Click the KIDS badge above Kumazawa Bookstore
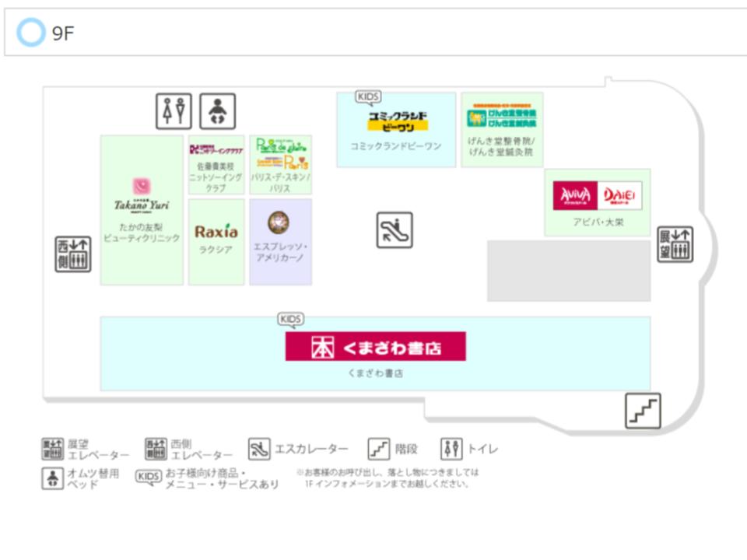The image size is (747, 560). [x=290, y=319]
